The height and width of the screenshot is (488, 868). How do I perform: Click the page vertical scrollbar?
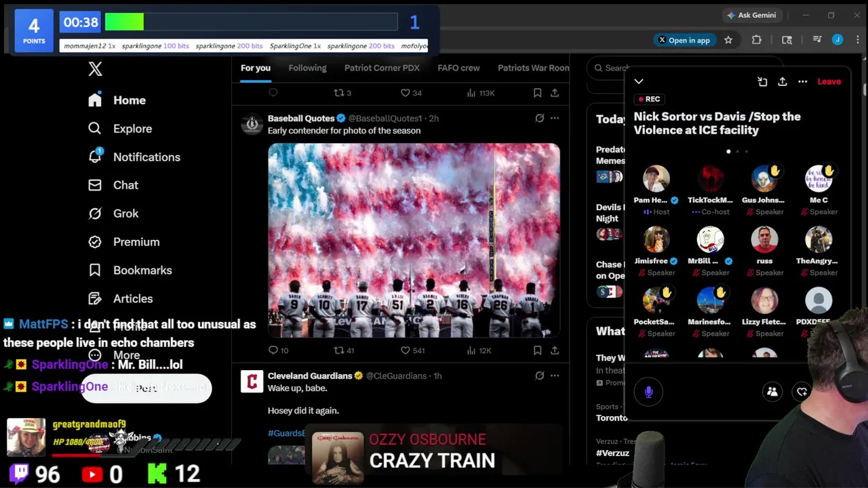click(865, 88)
